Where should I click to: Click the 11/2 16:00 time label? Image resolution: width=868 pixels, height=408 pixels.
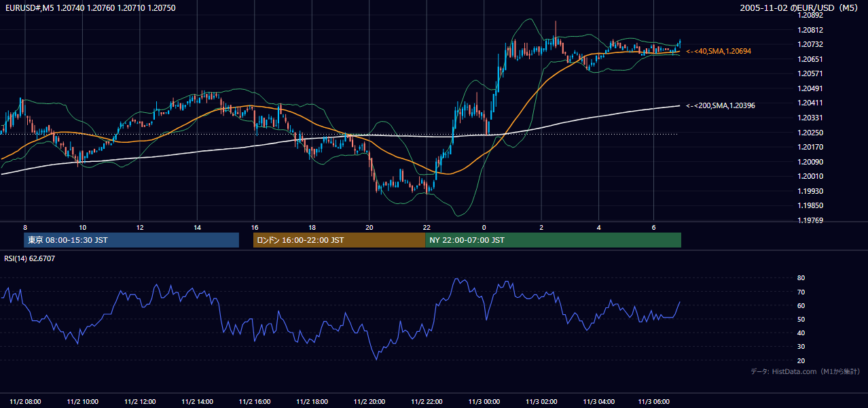click(x=255, y=401)
